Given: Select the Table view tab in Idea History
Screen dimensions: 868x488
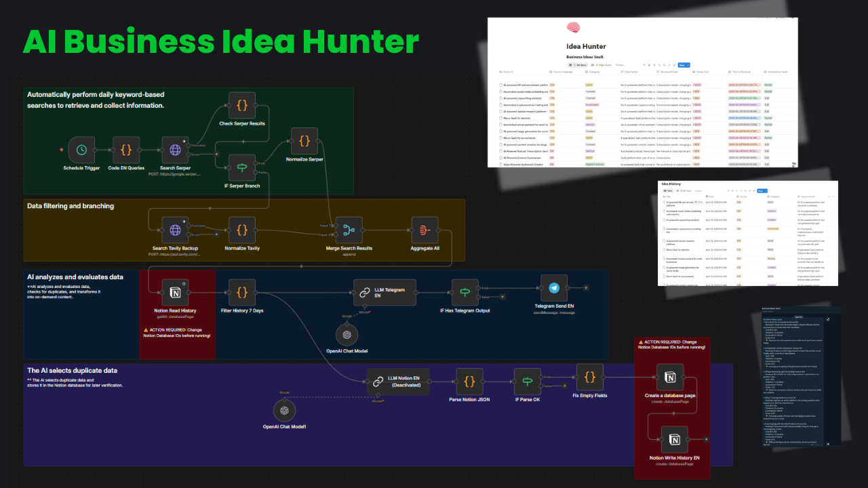Looking at the screenshot, I should 668,190.
